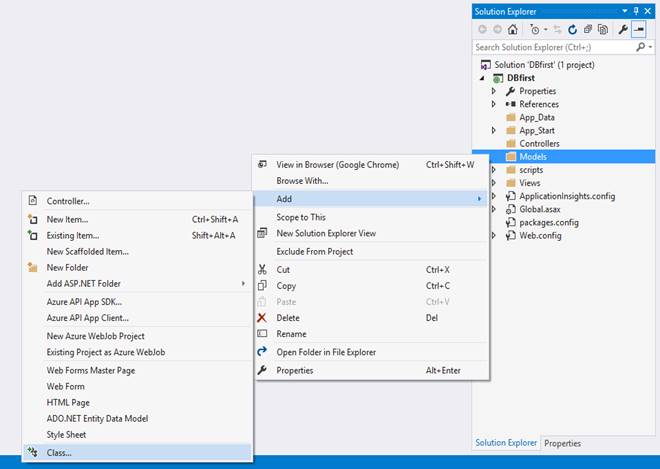This screenshot has width=660, height=469.
Task: Choose HTML Page in Add submenu
Action: [x=137, y=402]
